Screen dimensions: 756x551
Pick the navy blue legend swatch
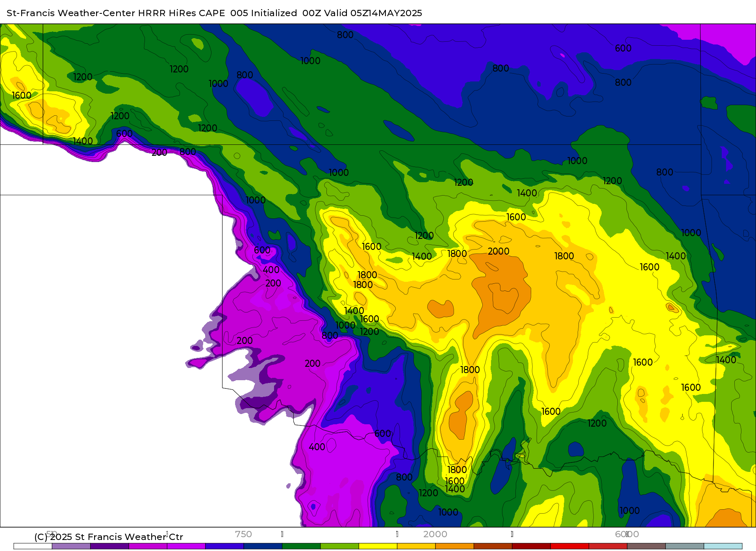coord(263,546)
